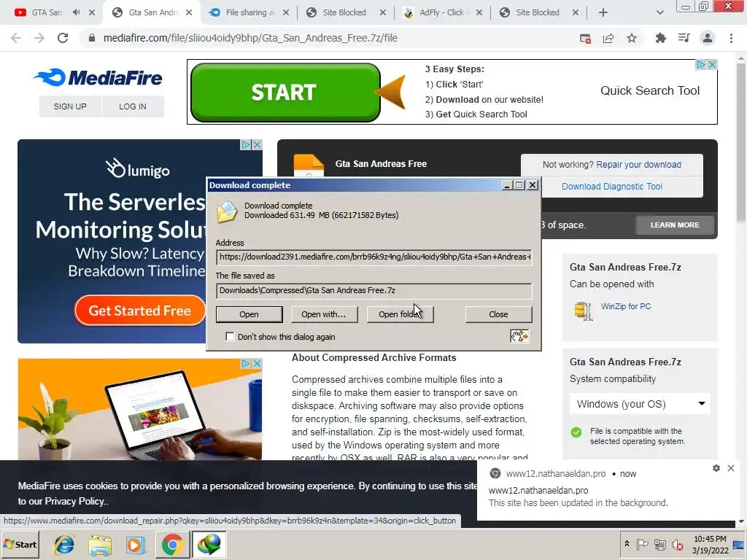Expand the Windows (your OS) dropdown
Viewport: 747px width, 560px height.
click(x=640, y=404)
